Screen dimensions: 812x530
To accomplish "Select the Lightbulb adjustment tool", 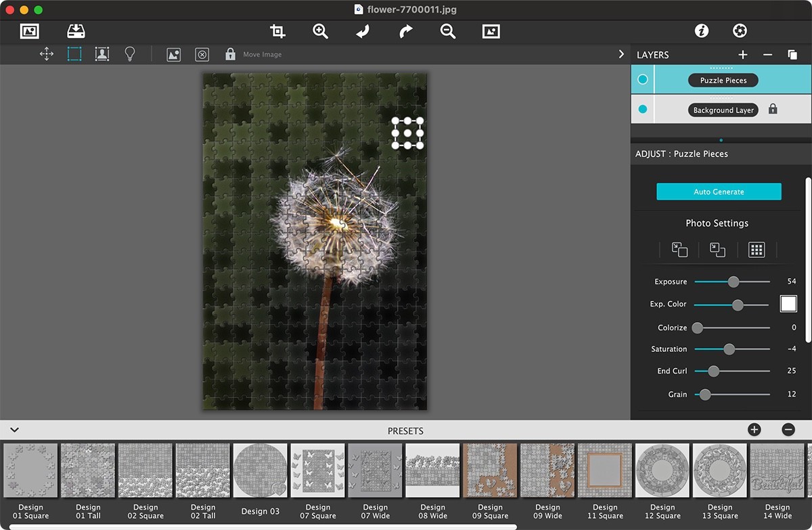I will (x=130, y=54).
